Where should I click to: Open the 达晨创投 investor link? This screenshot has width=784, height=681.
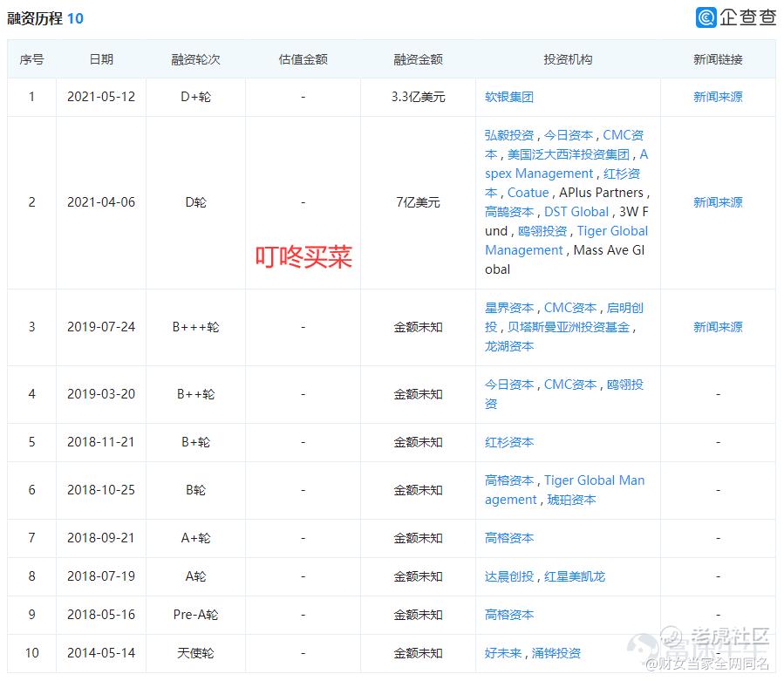click(509, 577)
